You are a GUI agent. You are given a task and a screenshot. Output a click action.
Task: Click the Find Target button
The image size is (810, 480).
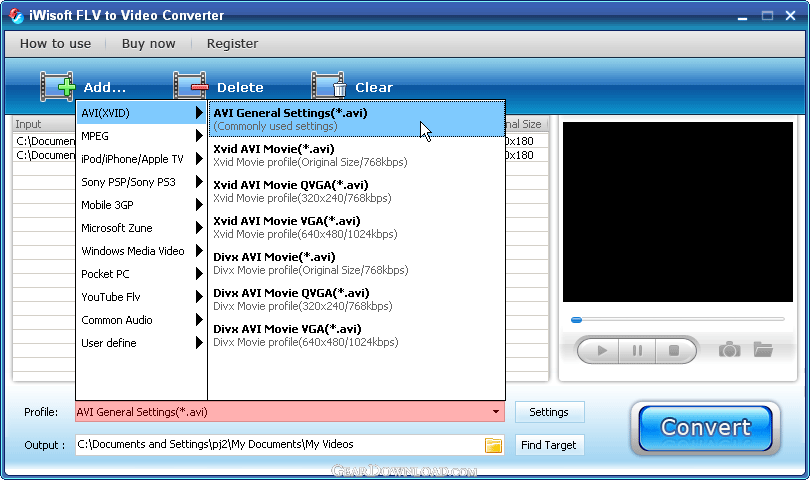549,445
